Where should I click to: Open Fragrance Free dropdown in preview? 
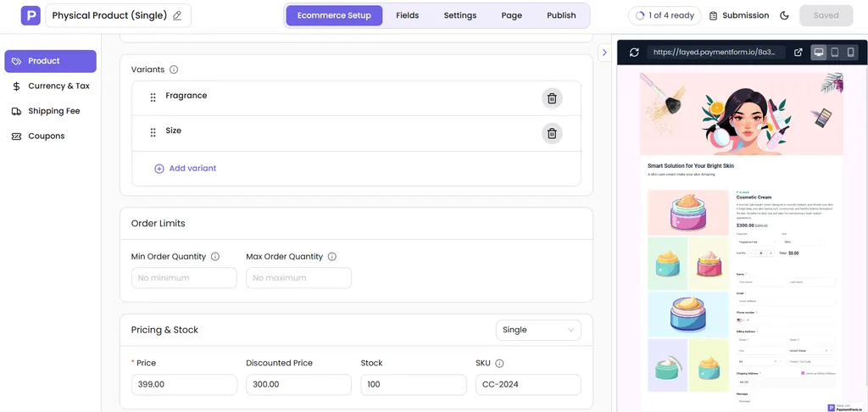tap(759, 242)
